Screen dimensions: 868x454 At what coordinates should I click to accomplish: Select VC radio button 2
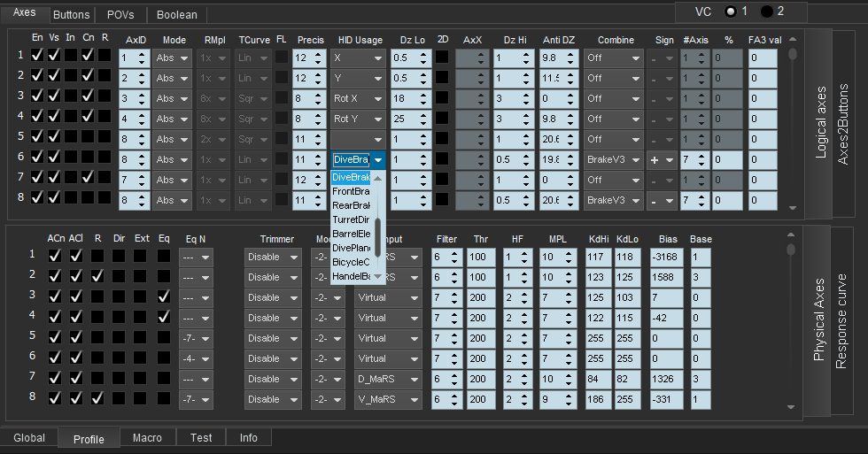pyautogui.click(x=766, y=11)
